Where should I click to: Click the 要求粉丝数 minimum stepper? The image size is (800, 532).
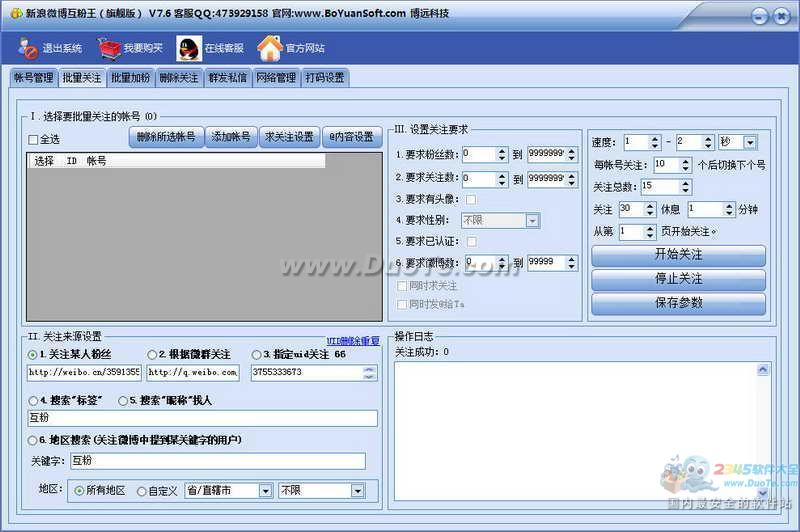(502, 154)
